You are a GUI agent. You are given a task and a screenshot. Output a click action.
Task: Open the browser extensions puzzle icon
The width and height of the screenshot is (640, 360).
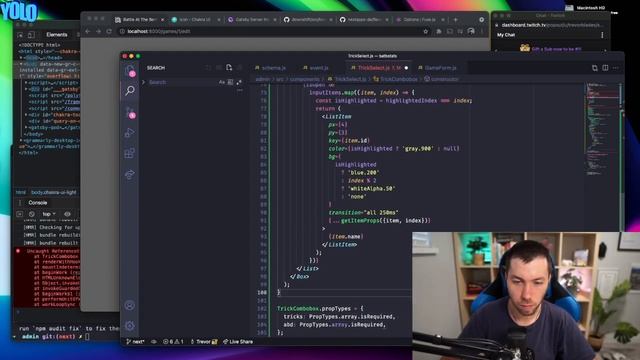439,31
